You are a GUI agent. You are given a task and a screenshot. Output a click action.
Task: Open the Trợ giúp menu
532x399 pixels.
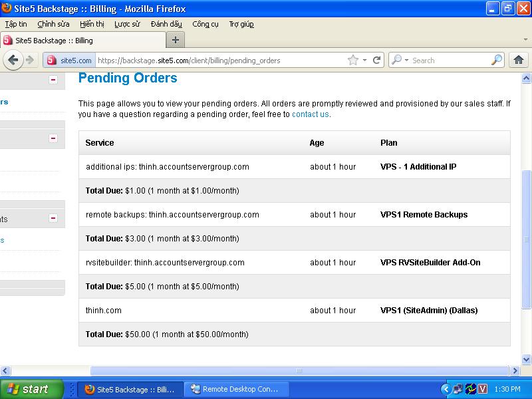pos(241,24)
